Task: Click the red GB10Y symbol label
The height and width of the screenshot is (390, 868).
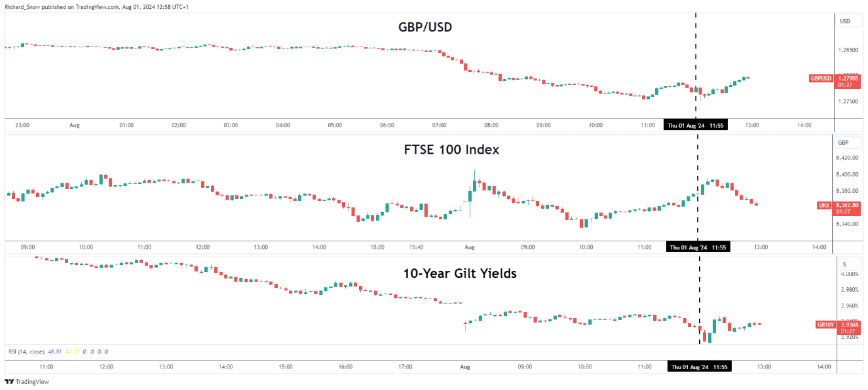Action: [x=825, y=324]
